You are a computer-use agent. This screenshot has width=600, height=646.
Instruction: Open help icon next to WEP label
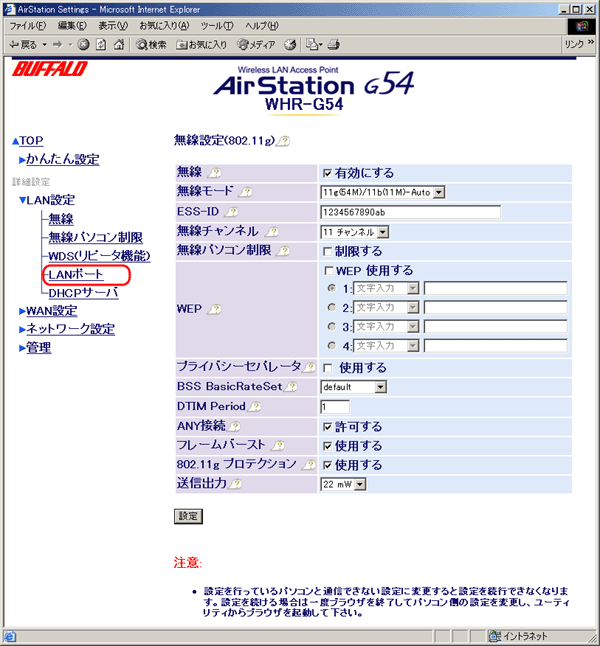coord(214,309)
